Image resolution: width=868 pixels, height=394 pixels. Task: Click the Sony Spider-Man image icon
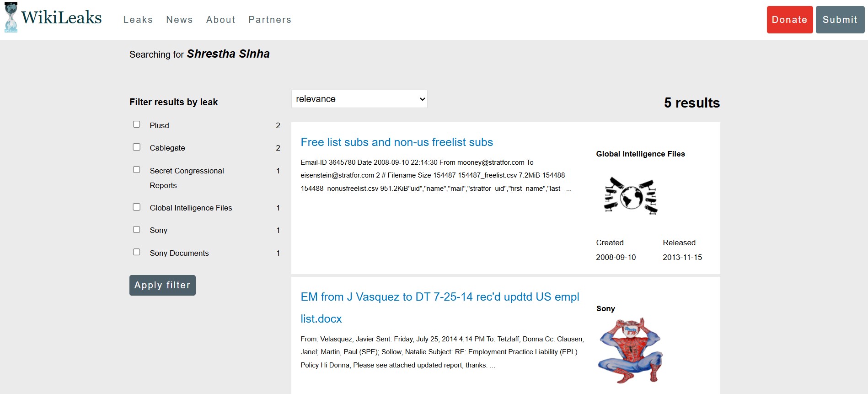pos(631,351)
